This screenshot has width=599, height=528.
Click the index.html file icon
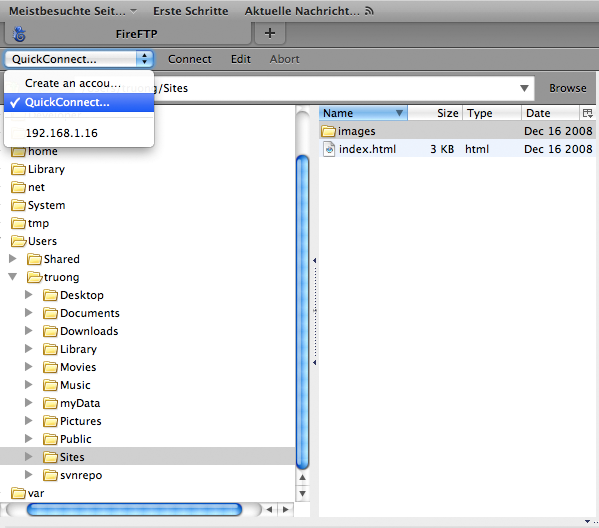pyautogui.click(x=329, y=149)
